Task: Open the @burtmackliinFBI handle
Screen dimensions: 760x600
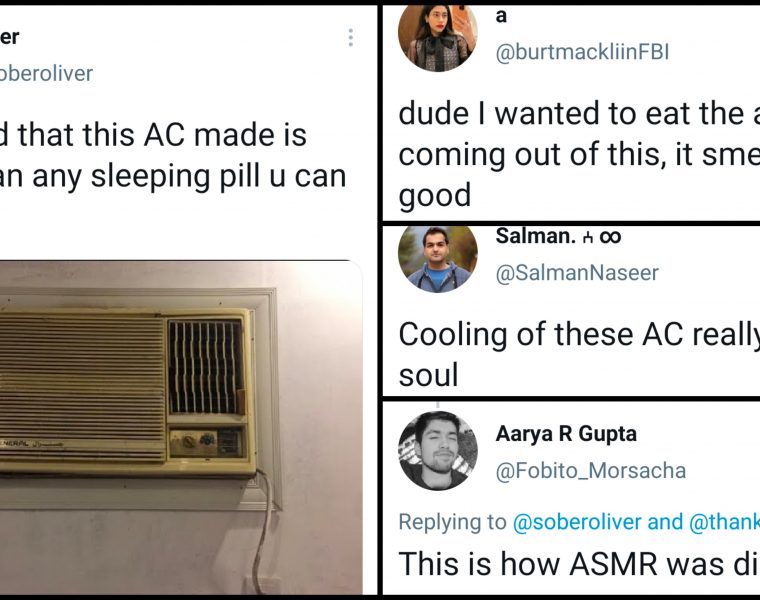Action: pyautogui.click(x=582, y=52)
